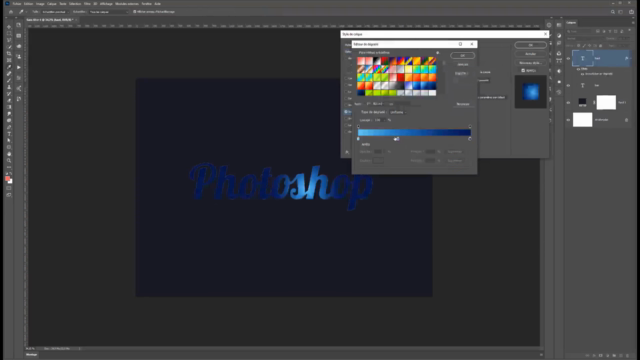
Task: Click the Home icon in options bar
Action: pos(11,12)
